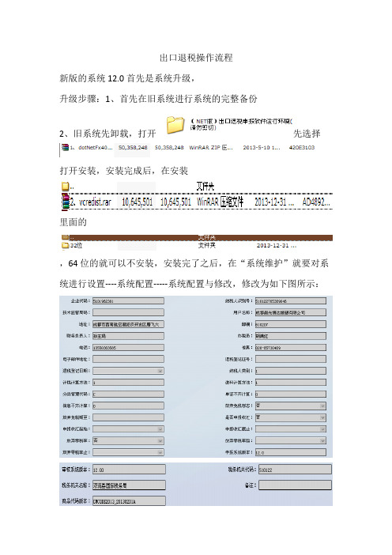Expand the 放弃零税率起 dropdown
This screenshot has height=555, width=392.
322,440
